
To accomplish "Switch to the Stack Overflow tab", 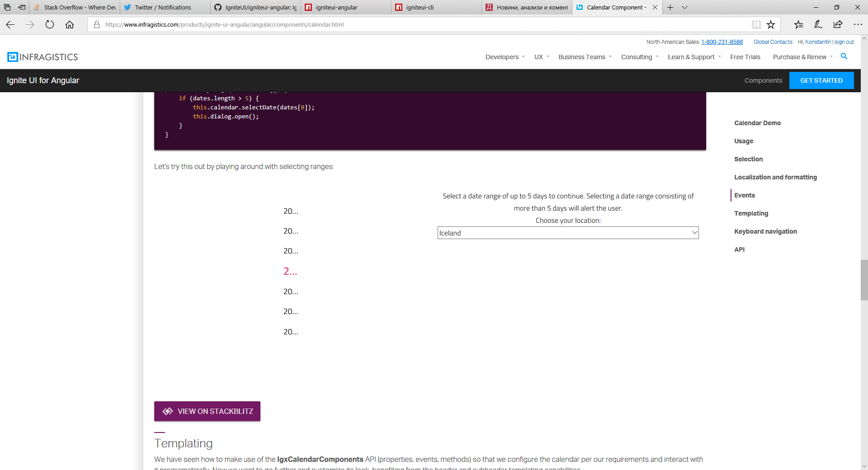I will [75, 7].
